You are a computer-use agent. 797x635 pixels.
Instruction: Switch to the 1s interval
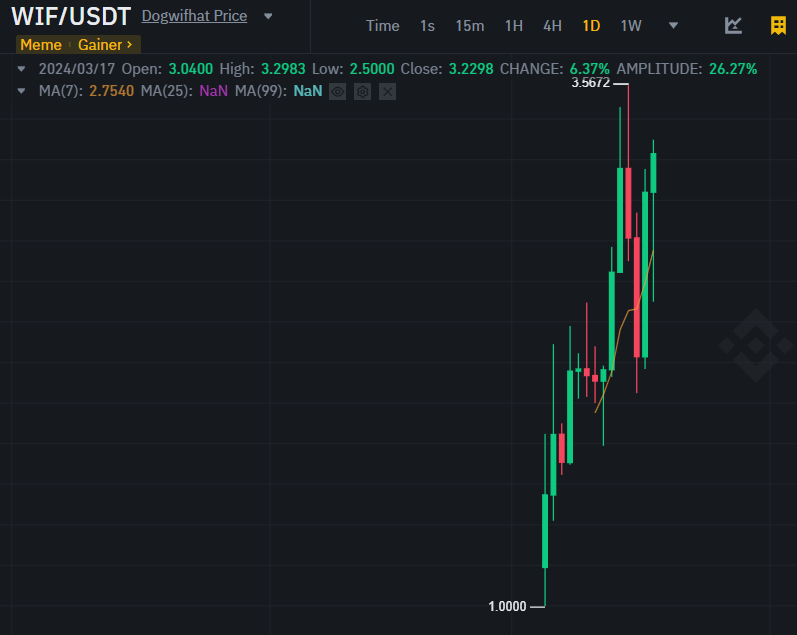tap(427, 26)
